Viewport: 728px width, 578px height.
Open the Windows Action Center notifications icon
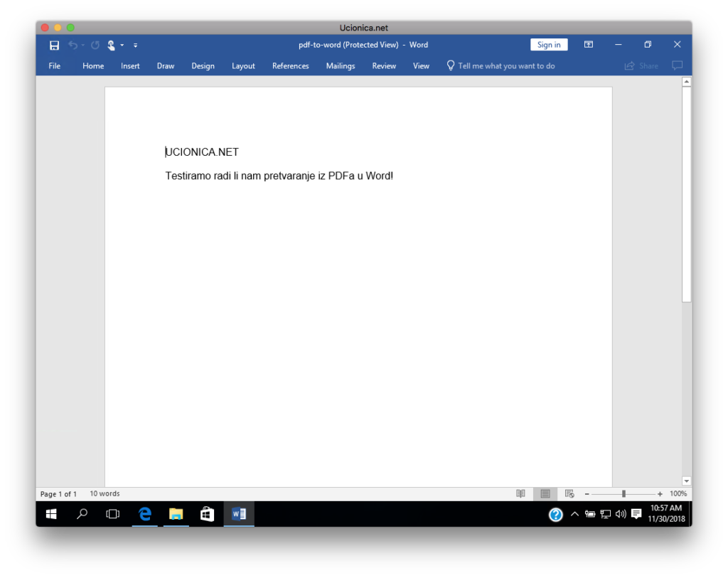point(636,514)
